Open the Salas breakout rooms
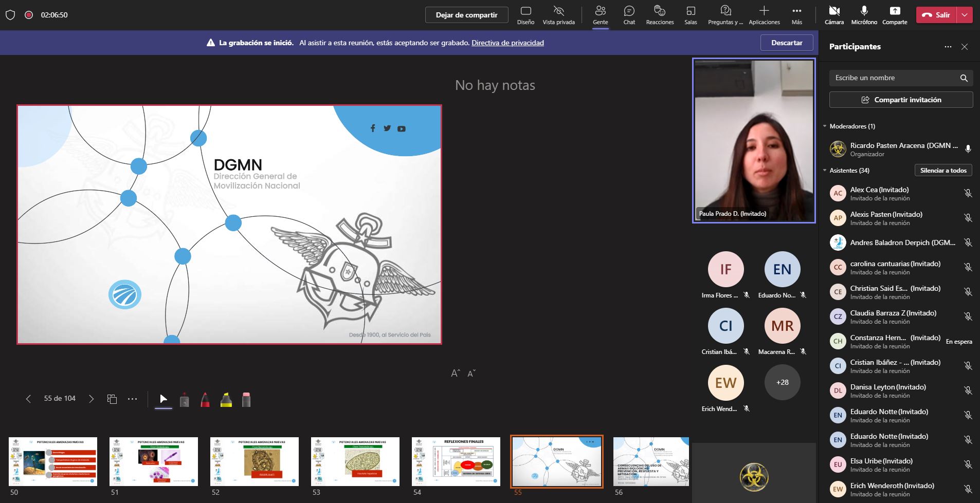This screenshot has width=980, height=503. click(x=691, y=15)
